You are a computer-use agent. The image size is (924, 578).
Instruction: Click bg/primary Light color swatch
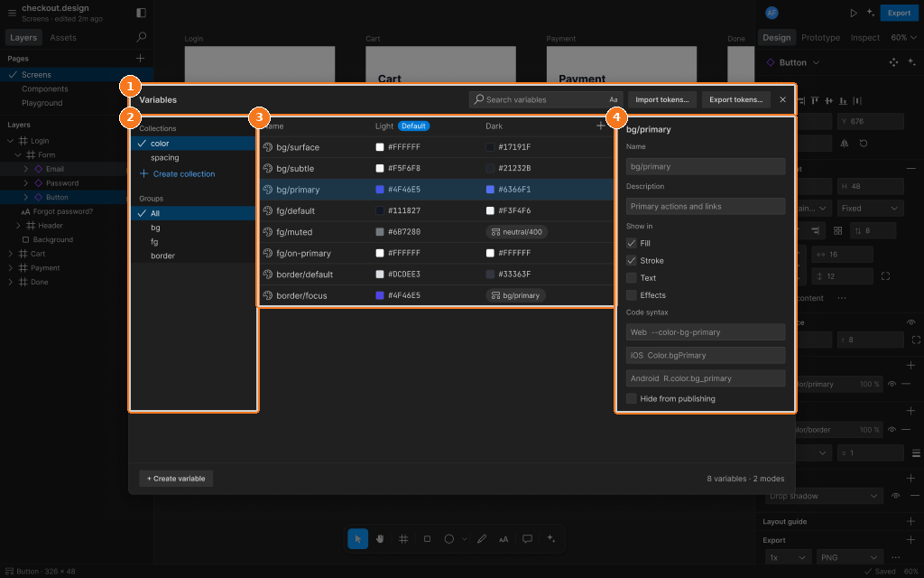click(x=380, y=190)
